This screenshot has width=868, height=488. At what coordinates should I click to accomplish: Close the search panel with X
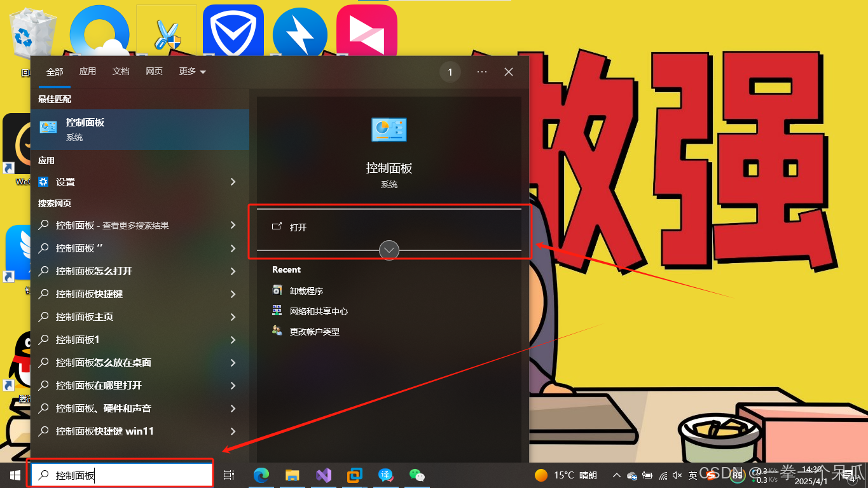509,72
